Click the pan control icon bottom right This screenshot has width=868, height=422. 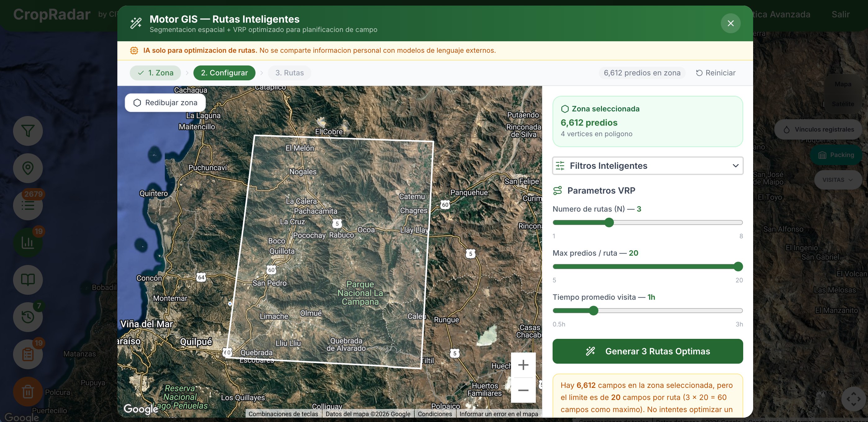tap(853, 399)
